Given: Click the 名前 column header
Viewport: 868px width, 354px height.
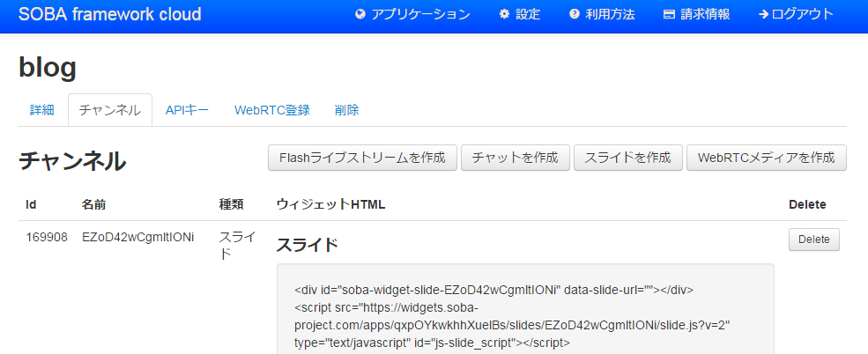Looking at the screenshot, I should click(x=93, y=204).
